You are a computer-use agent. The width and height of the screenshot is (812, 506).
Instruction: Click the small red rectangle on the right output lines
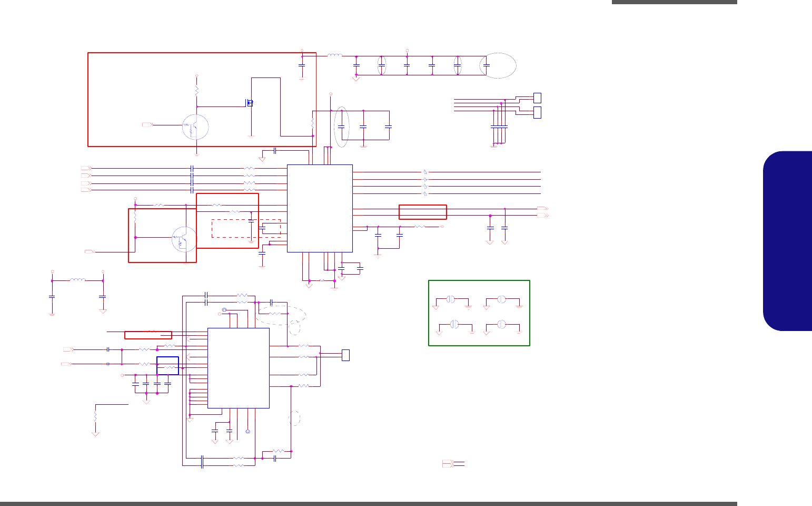click(423, 212)
